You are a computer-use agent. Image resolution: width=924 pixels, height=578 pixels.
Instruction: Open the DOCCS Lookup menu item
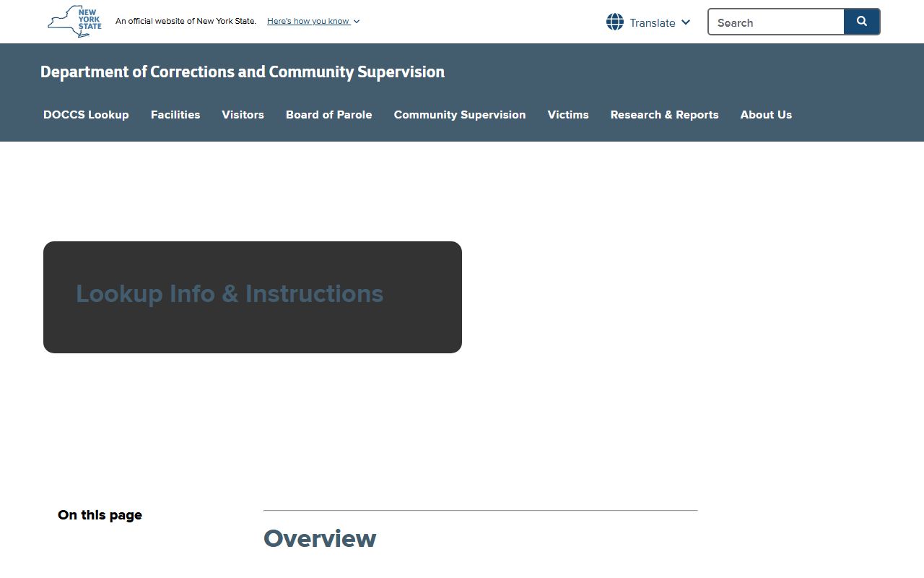click(86, 114)
